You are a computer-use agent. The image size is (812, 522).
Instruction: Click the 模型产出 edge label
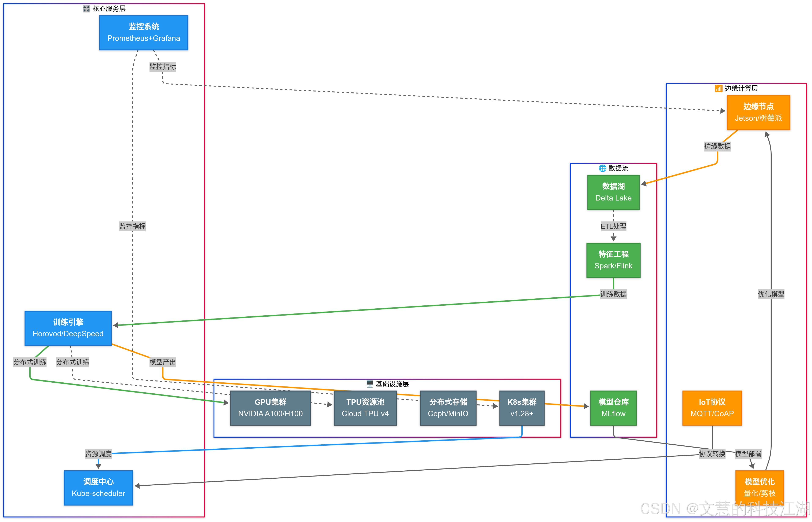163,362
